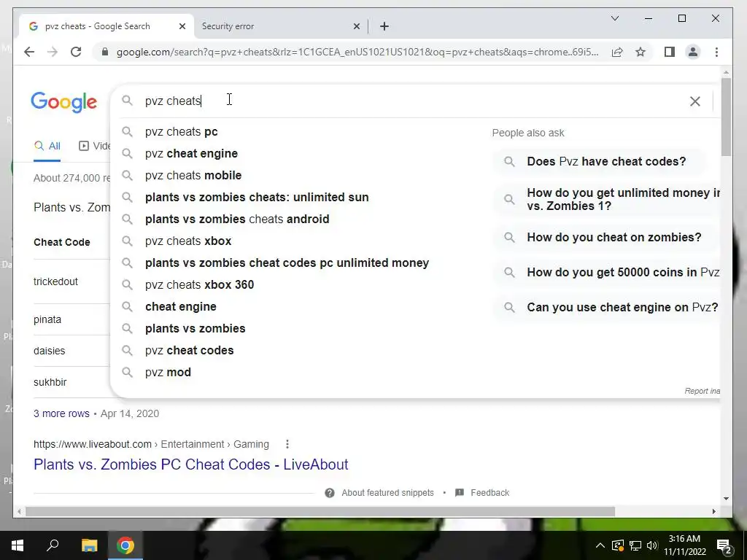747x560 pixels.
Task: Open a new tab with plus button
Action: coord(384,26)
